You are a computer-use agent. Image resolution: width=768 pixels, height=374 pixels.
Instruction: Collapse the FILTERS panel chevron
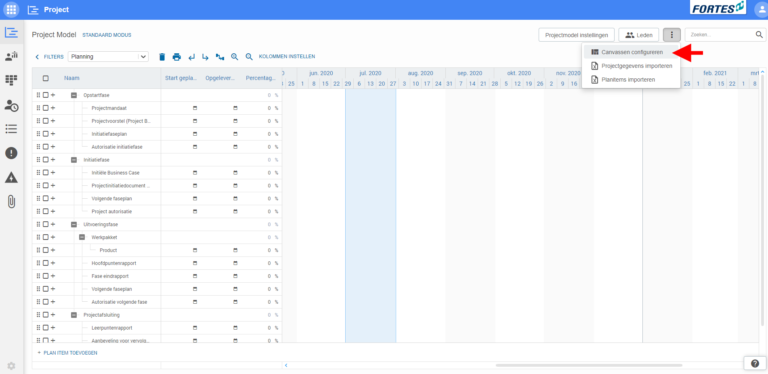point(37,57)
